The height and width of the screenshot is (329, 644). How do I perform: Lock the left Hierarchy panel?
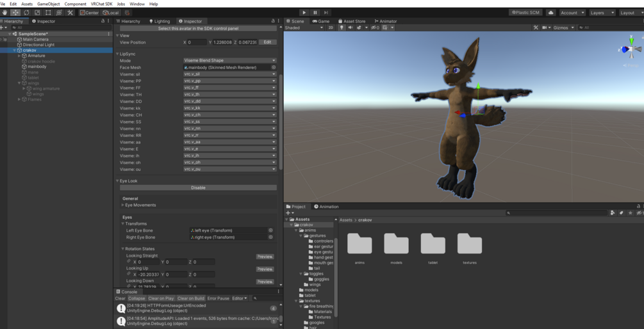point(103,21)
